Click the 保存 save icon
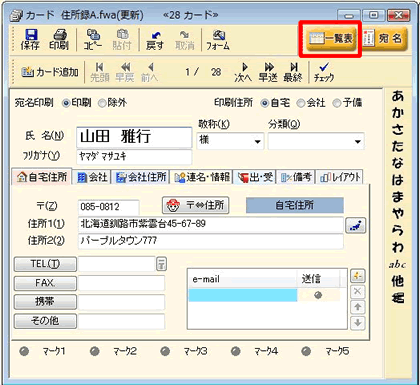 [x=30, y=40]
